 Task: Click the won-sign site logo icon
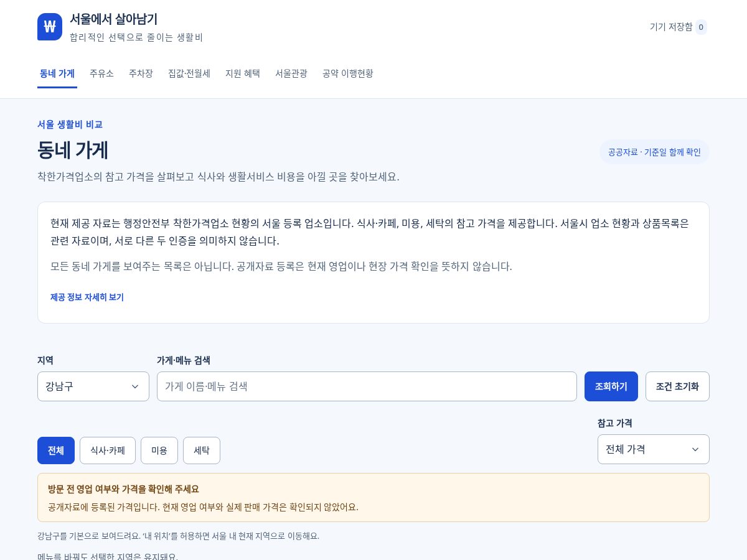tap(50, 27)
